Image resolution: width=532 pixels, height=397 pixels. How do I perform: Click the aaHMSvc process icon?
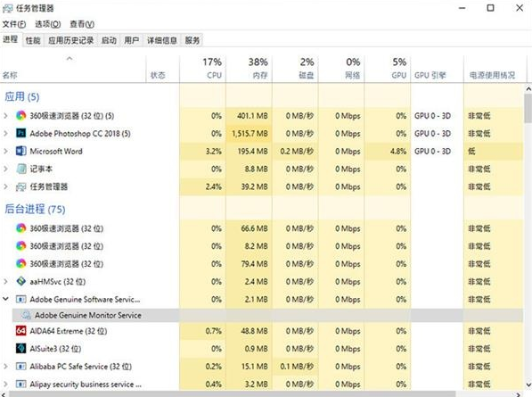pyautogui.click(x=20, y=281)
